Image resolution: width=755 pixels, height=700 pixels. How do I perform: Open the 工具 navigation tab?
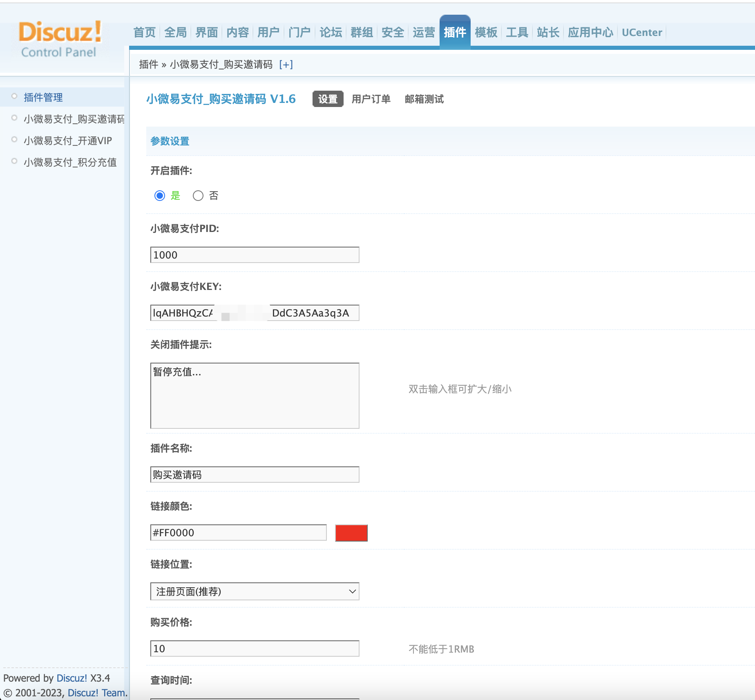tap(517, 32)
